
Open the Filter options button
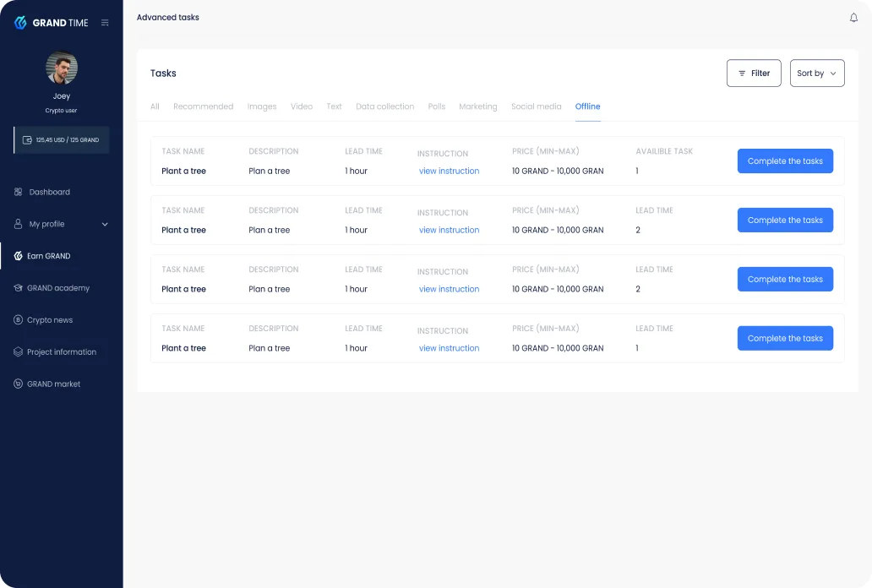coord(754,73)
